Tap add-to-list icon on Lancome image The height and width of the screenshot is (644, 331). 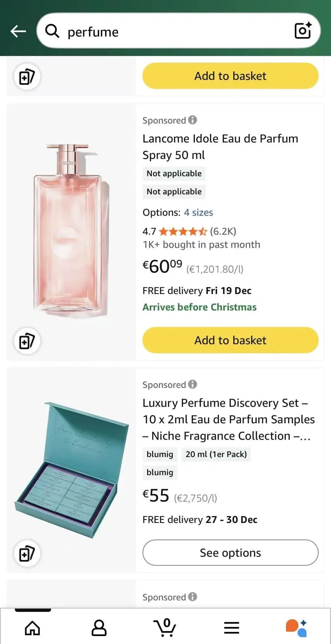point(27,341)
